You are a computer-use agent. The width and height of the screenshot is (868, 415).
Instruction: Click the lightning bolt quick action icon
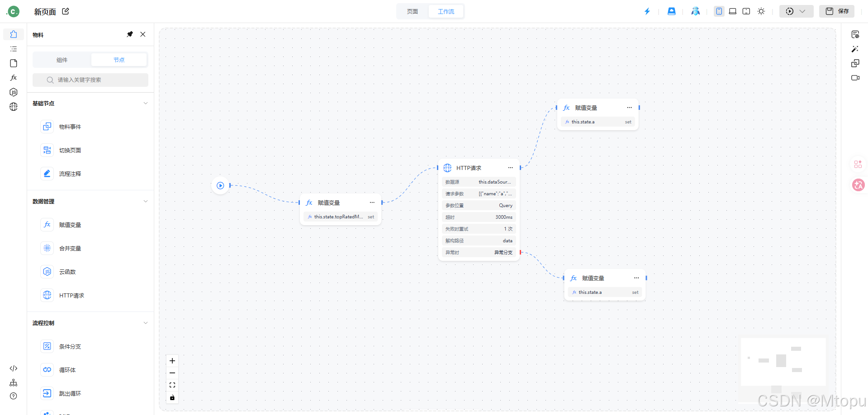click(647, 11)
